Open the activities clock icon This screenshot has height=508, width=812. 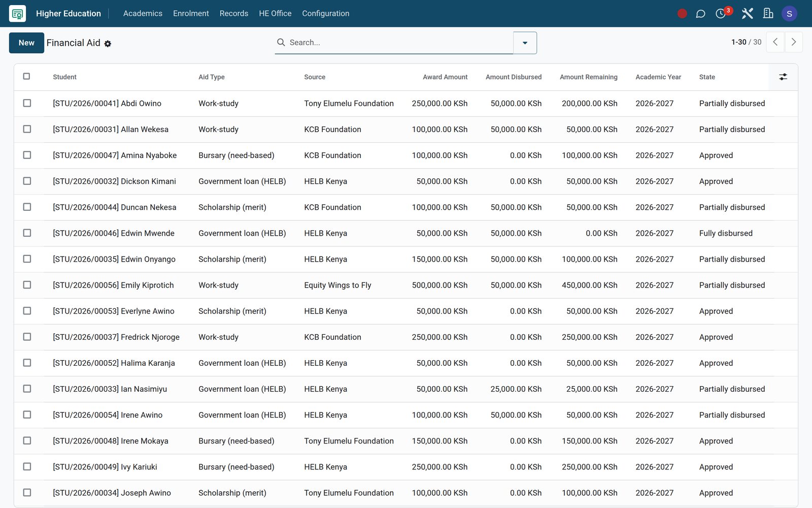(x=721, y=14)
